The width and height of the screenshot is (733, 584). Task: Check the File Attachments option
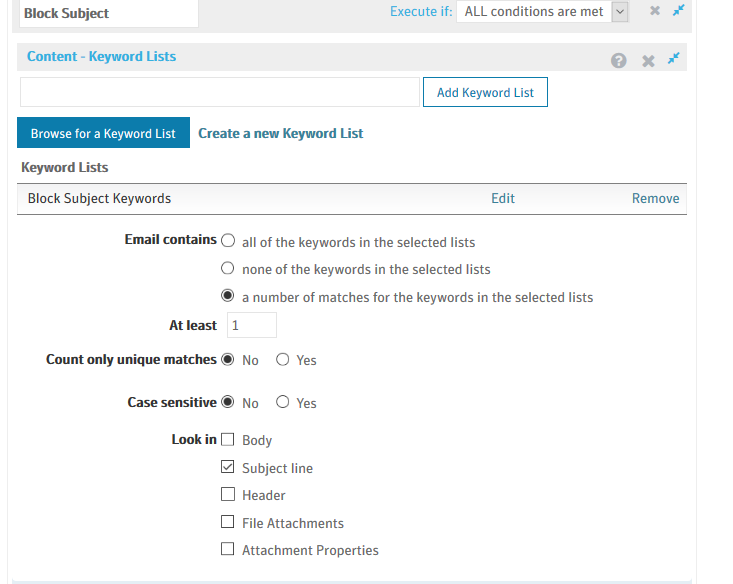(x=227, y=522)
